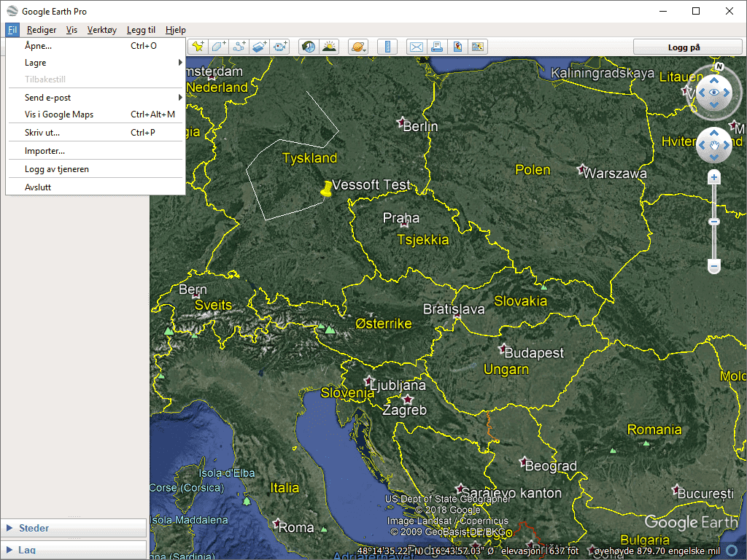Viewport: 747px width, 560px height.
Task: Toggle sunlight across the landscape
Action: [329, 47]
